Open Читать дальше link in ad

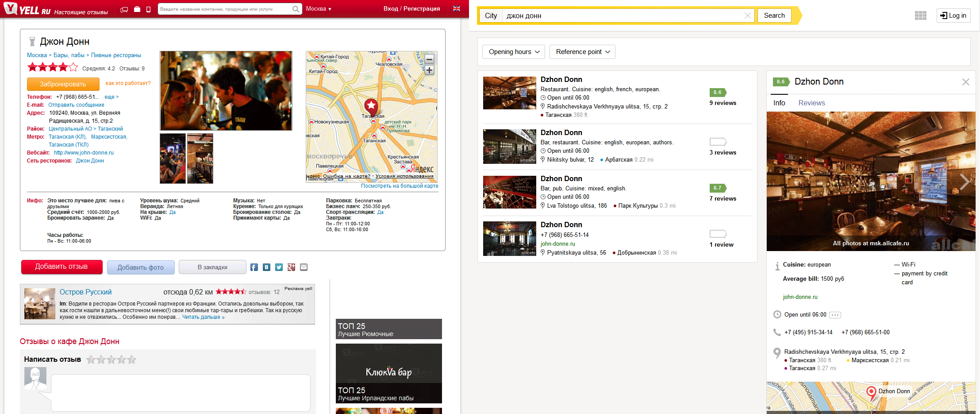coord(203,317)
